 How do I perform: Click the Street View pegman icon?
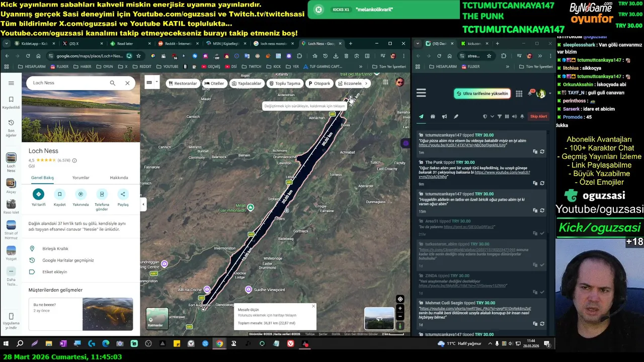[x=400, y=326]
